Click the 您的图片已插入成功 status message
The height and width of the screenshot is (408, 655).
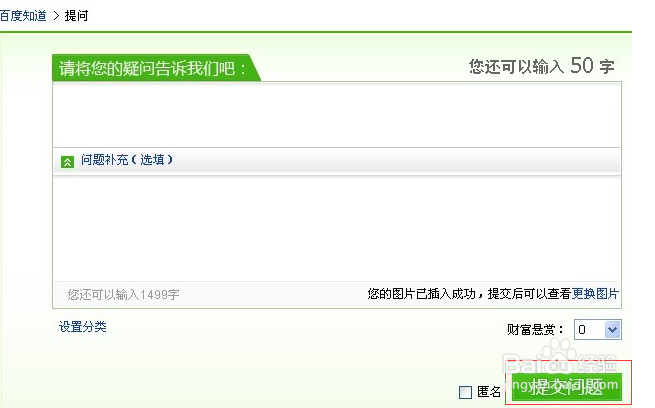(x=469, y=294)
